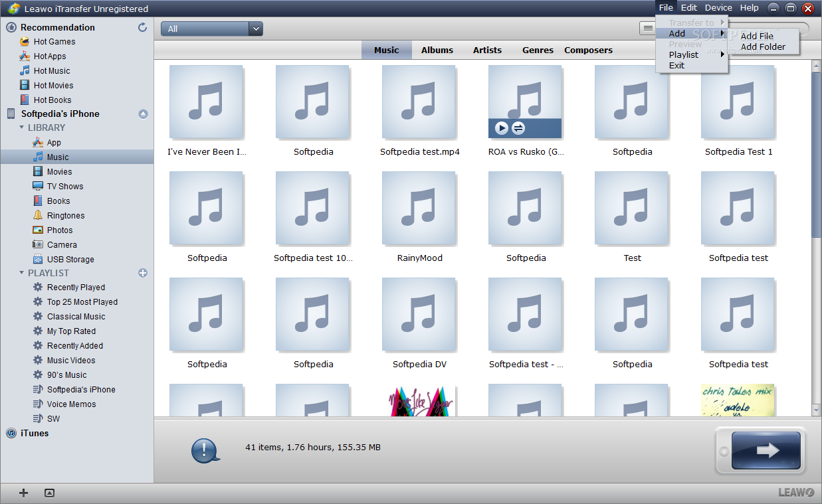This screenshot has height=504, width=822.
Task: Open Hot Books recommendations
Action: 52,100
